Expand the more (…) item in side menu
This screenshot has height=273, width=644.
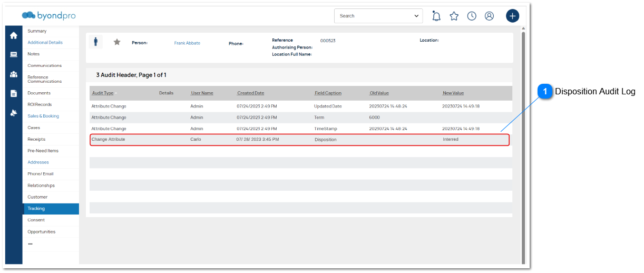coord(30,243)
